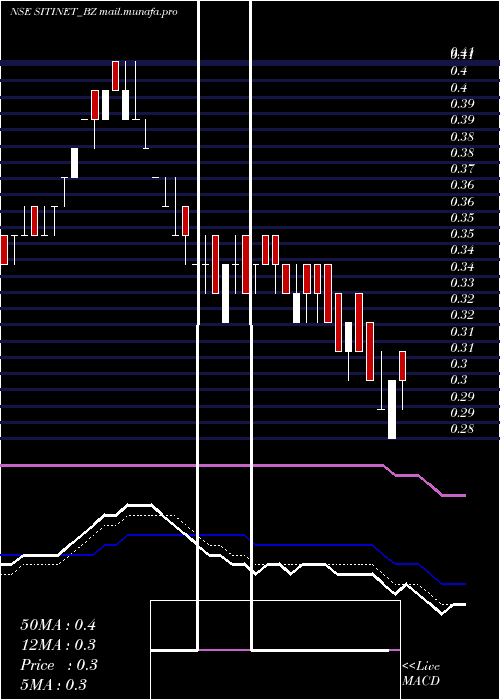
Task: Select the 50MA : 0.4 readout
Action: click(58, 625)
